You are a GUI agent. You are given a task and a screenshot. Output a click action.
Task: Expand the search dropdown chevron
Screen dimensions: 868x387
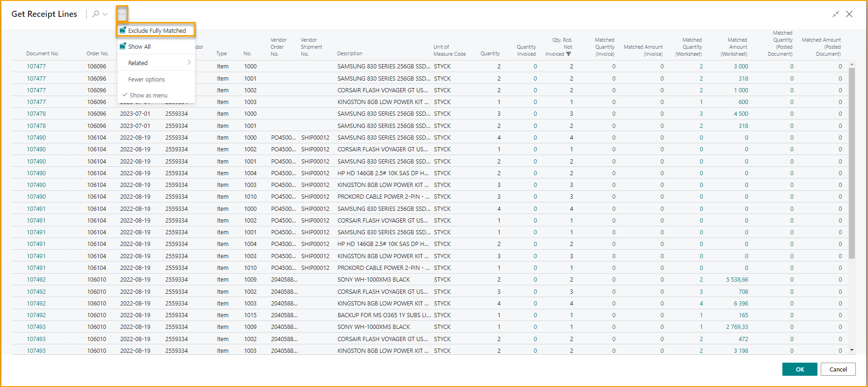(x=105, y=14)
